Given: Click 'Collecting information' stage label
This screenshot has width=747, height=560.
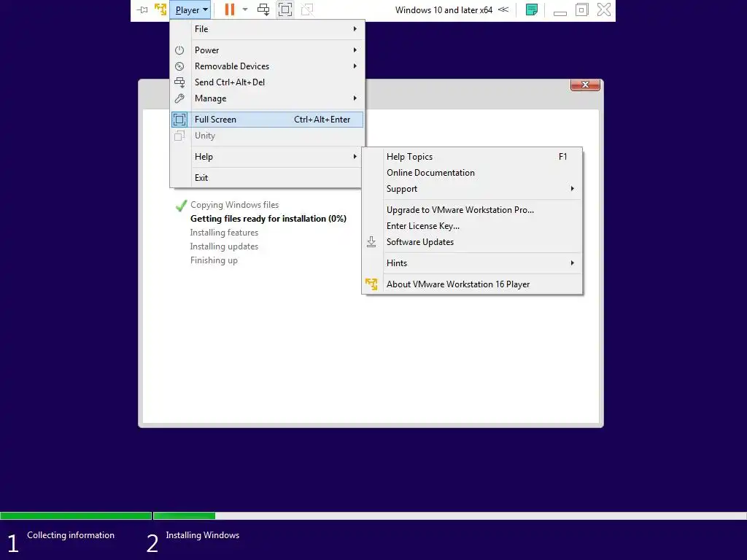Looking at the screenshot, I should [x=71, y=535].
